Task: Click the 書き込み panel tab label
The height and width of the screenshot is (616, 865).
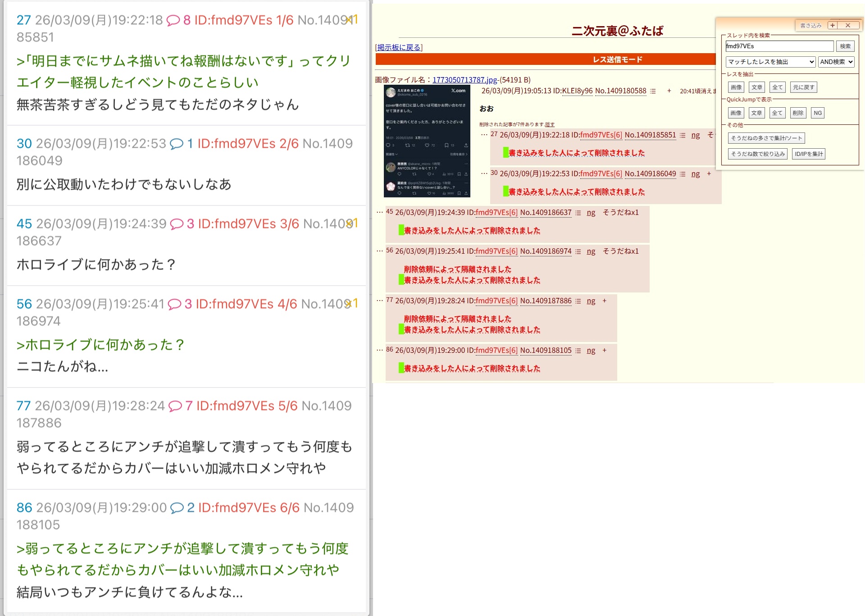Action: coord(810,26)
